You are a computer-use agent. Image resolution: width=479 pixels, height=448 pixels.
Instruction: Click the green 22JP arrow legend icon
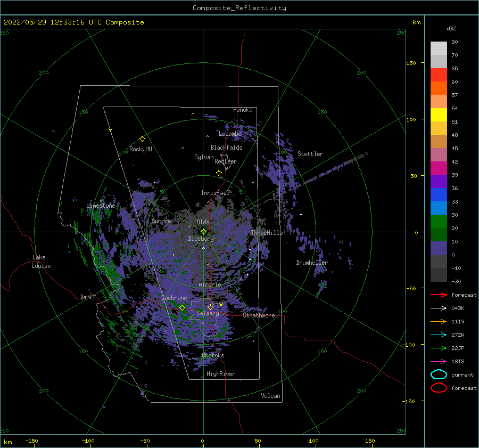pos(439,348)
